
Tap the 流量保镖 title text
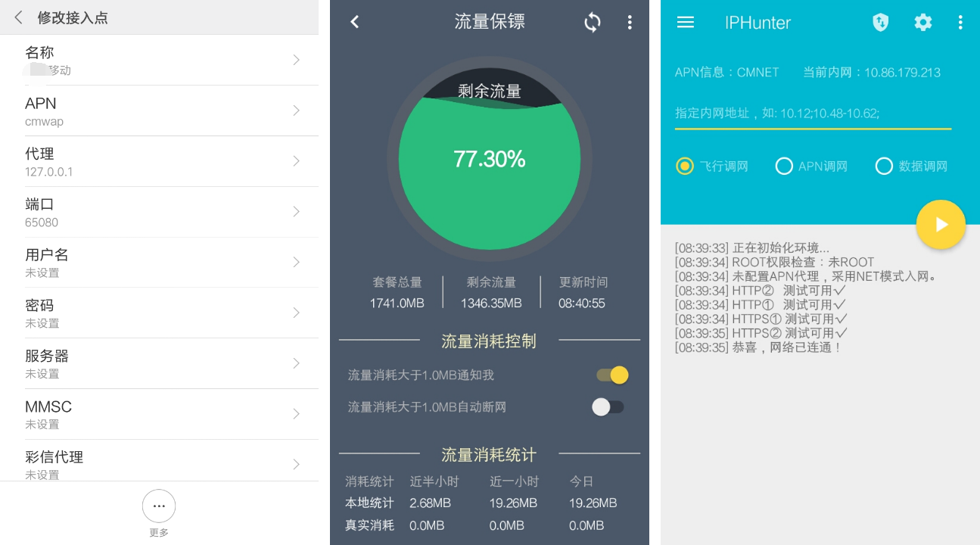tap(490, 22)
